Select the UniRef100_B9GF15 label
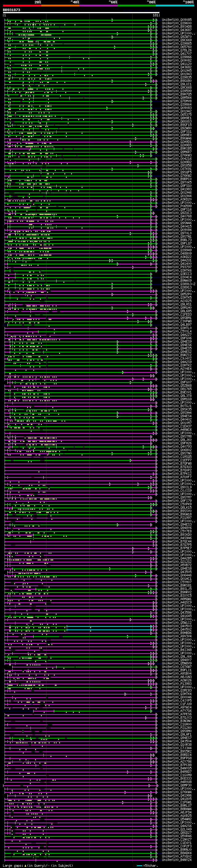The height and width of the screenshot is (868, 197). (x=177, y=125)
